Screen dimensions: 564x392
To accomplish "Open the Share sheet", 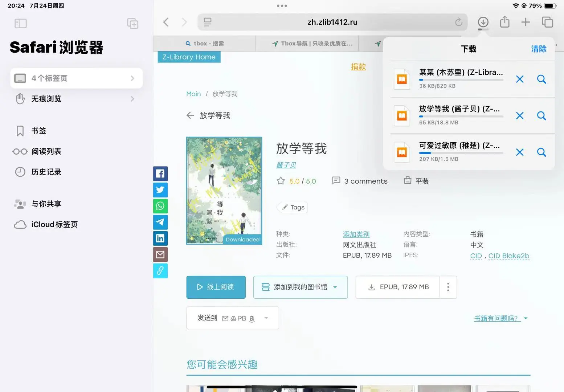I will (x=504, y=22).
